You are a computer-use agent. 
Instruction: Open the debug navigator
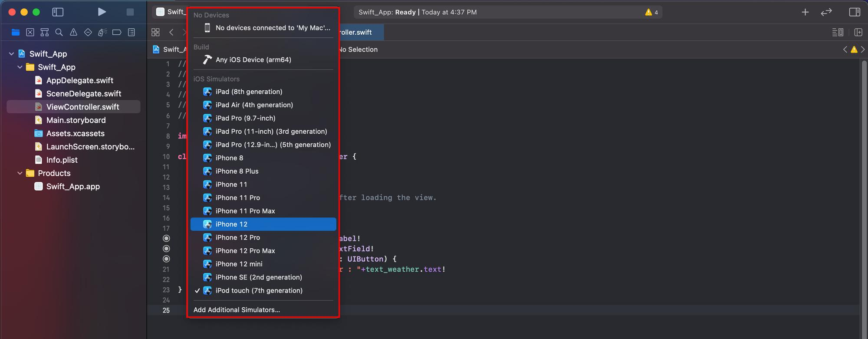[102, 32]
